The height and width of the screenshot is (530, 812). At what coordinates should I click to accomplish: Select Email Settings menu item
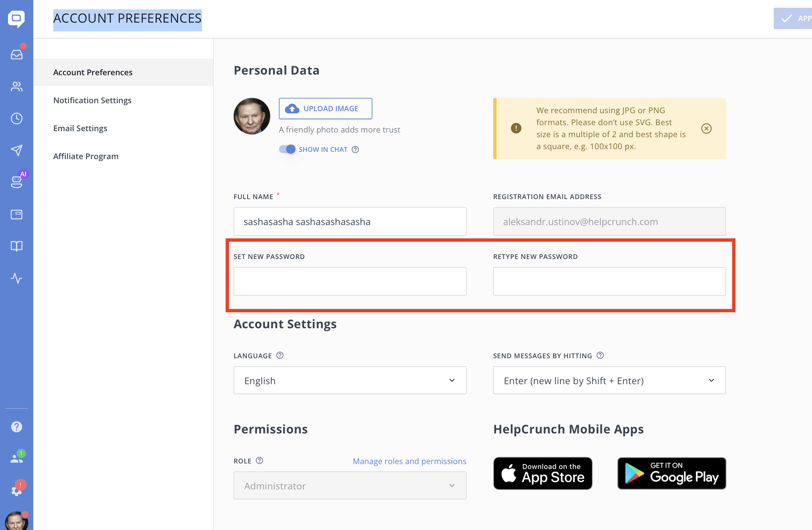[x=80, y=128]
